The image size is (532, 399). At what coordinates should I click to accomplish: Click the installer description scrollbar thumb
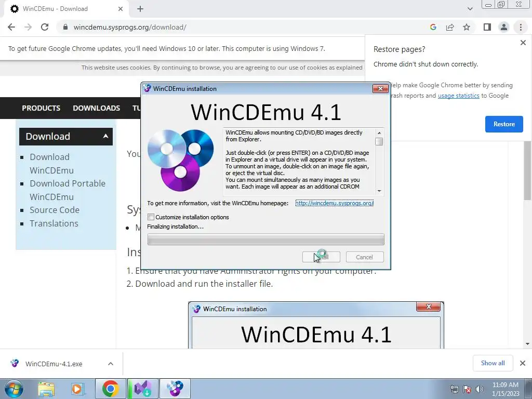(x=379, y=141)
